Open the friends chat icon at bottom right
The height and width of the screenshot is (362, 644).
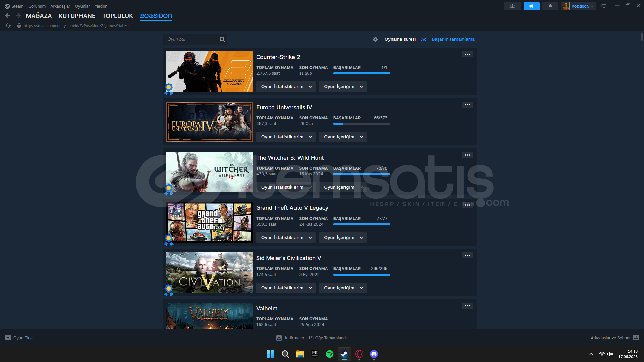636,338
